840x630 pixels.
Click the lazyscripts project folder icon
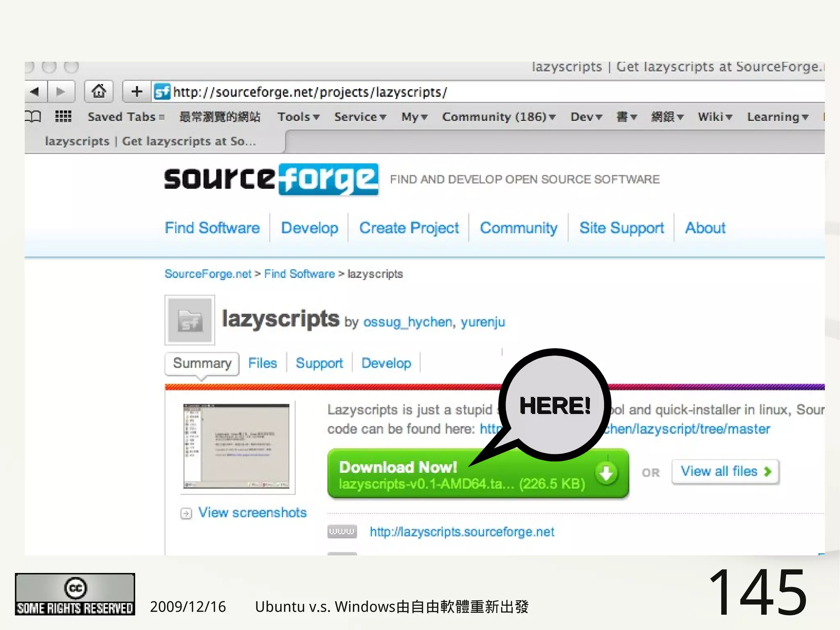point(190,320)
